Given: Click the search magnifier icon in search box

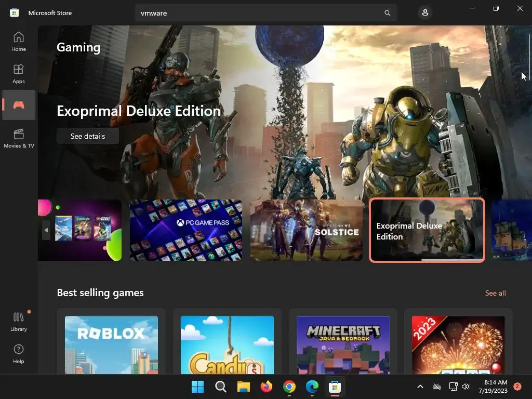Looking at the screenshot, I should 387,13.
